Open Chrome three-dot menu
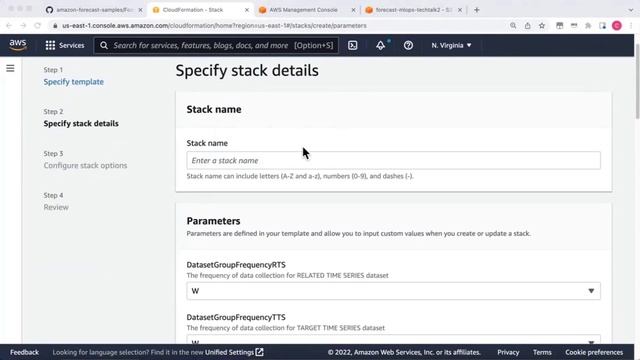Viewport: 640px width, 360px height. point(631,25)
